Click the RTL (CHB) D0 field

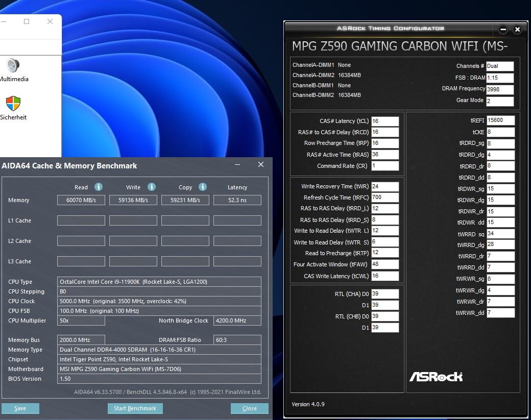(x=385, y=316)
